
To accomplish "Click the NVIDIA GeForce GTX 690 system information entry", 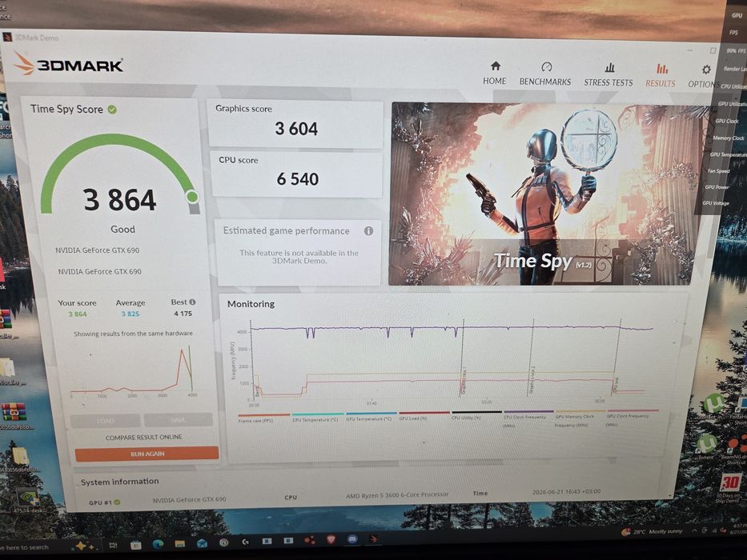I will click(x=189, y=499).
